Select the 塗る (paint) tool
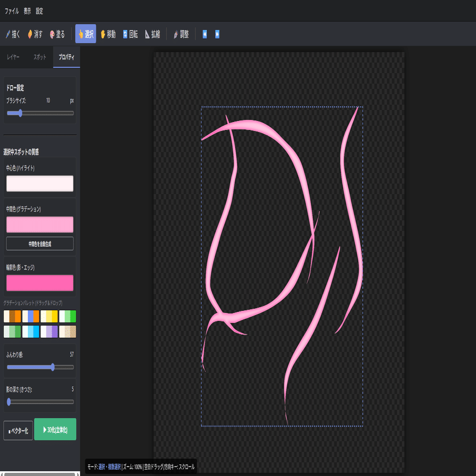Viewport: 476px width, 476px height. tap(57, 34)
